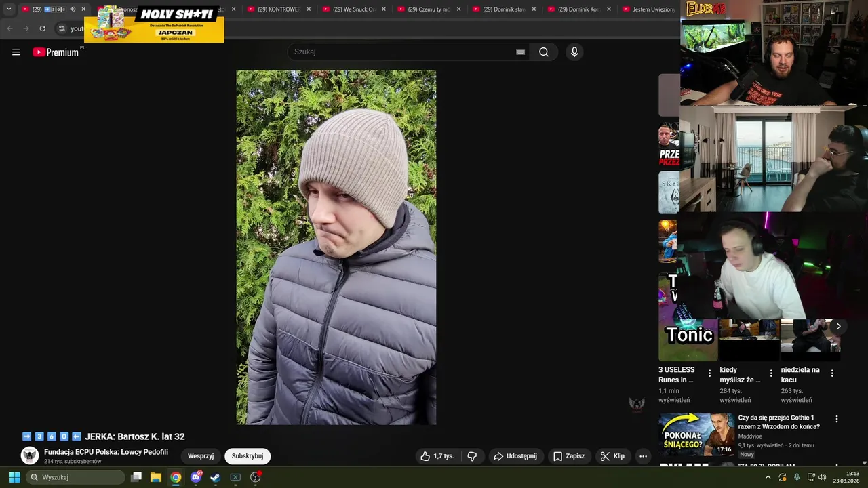868x488 pixels.
Task: Subscribe with the Subskrybuj button
Action: [x=248, y=456]
